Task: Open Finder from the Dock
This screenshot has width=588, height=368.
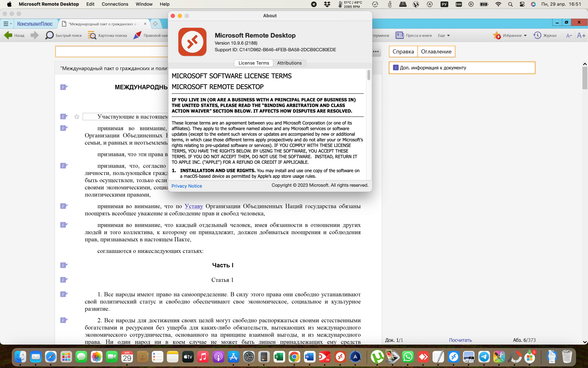Action: coord(20,357)
